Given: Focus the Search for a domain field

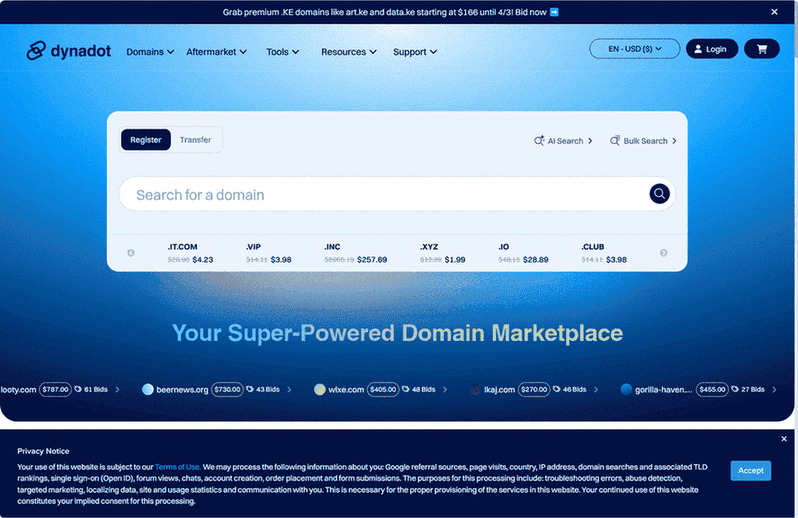Looking at the screenshot, I should click(380, 195).
